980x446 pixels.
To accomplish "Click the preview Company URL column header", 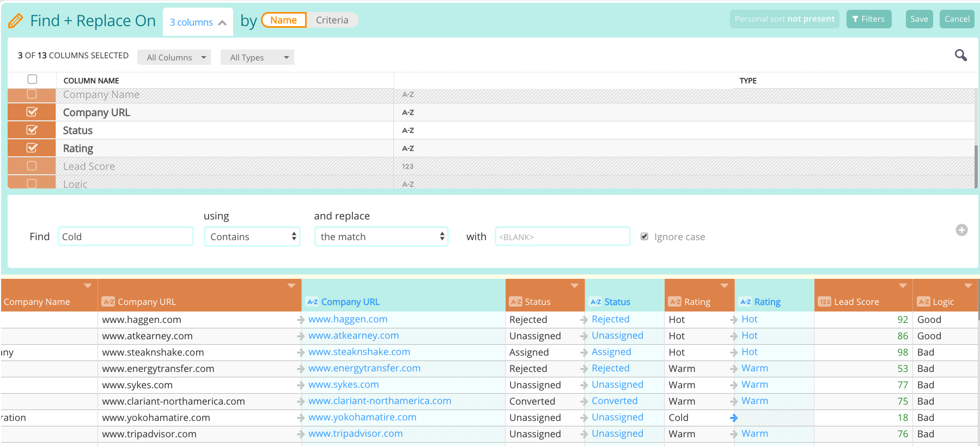I will 403,295.
